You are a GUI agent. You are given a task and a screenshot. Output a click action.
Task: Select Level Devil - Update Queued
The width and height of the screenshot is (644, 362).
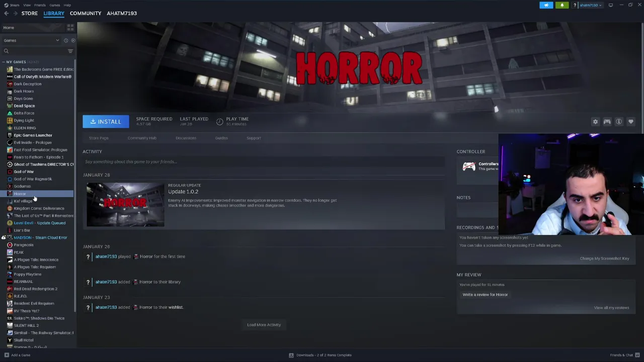(x=39, y=223)
